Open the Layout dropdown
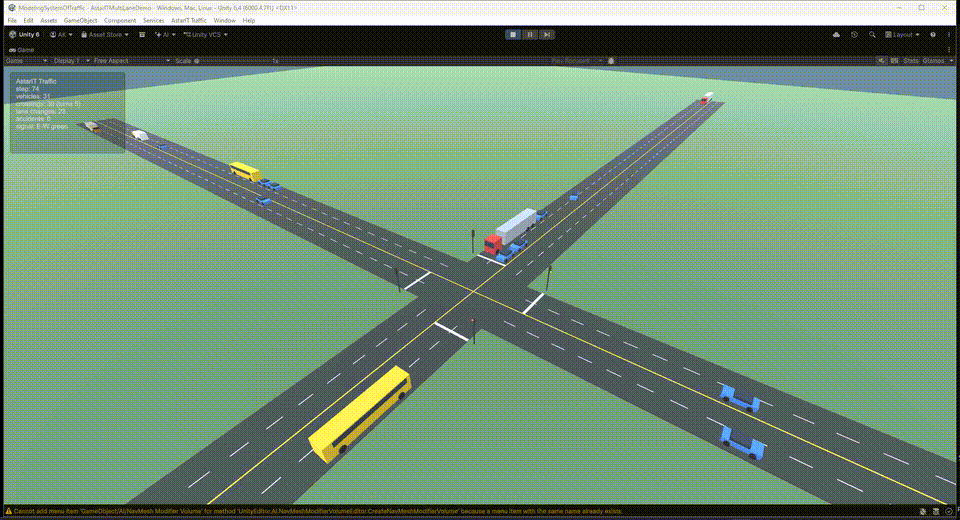The width and height of the screenshot is (960, 520). (x=902, y=35)
